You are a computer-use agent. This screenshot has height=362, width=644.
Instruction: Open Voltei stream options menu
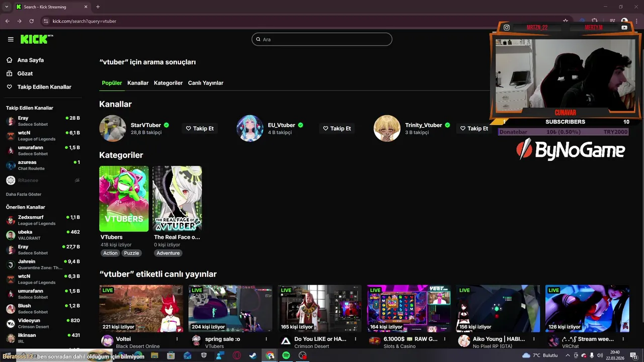177,339
